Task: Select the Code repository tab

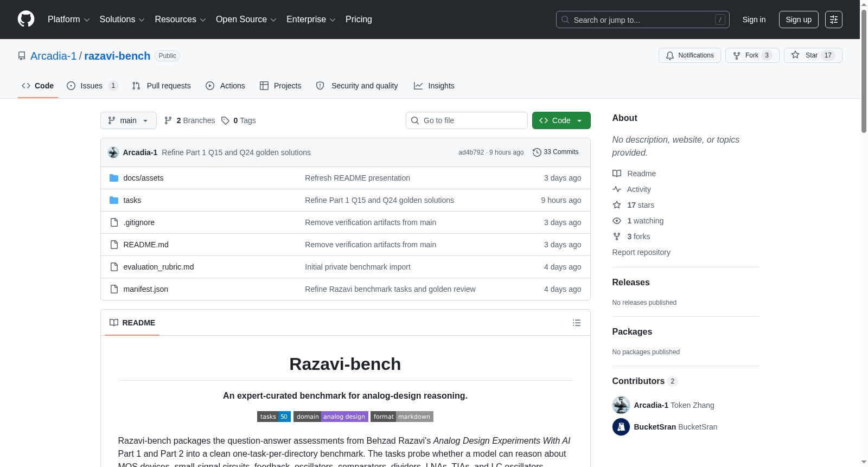Action: (x=38, y=86)
